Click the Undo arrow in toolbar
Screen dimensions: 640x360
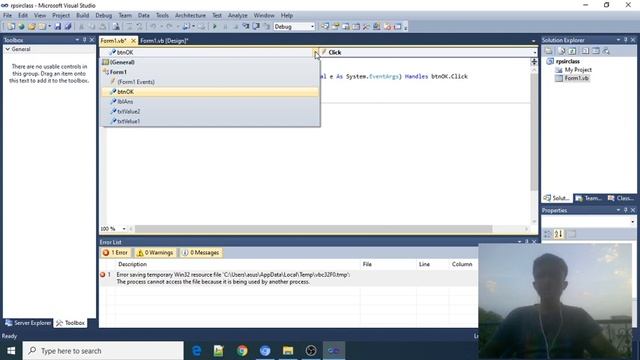click(x=153, y=27)
